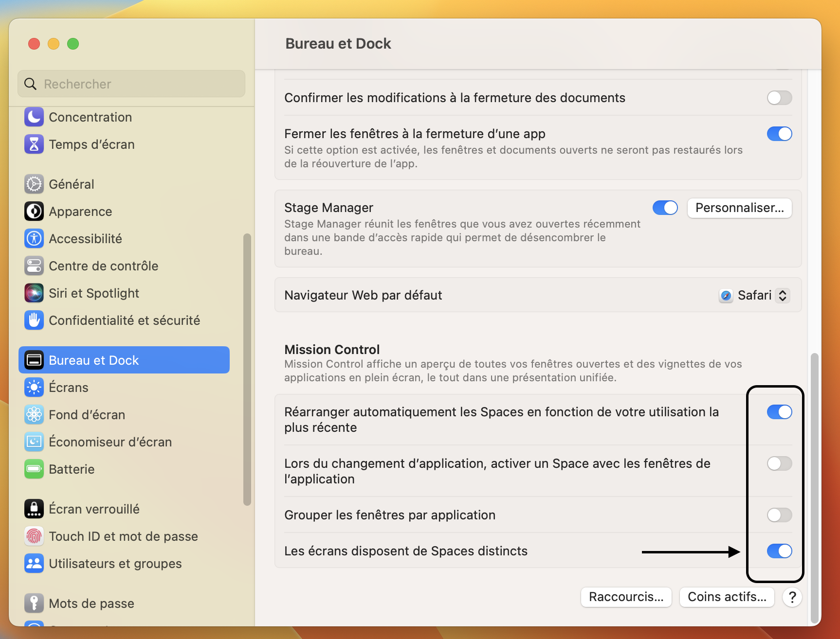Open Général settings gear icon
840x639 pixels.
34,184
